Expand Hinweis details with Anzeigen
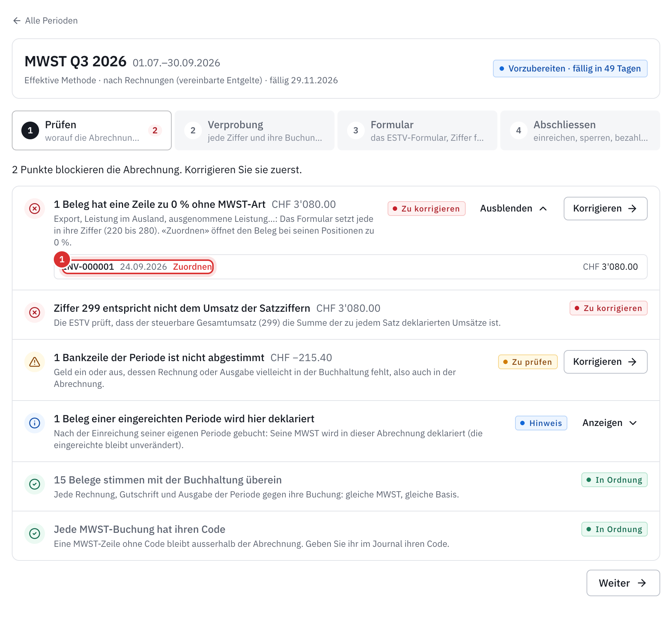The width and height of the screenshot is (672, 622). click(x=610, y=423)
